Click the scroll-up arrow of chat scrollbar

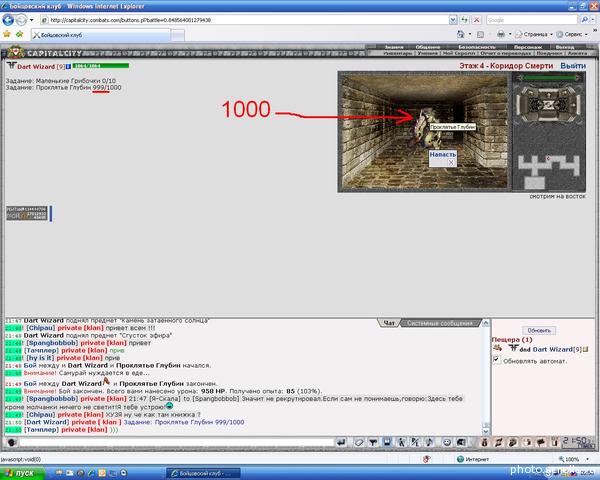click(486, 323)
